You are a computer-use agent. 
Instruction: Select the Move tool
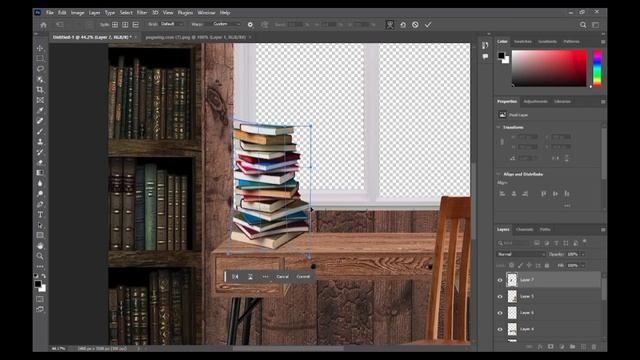[x=40, y=48]
